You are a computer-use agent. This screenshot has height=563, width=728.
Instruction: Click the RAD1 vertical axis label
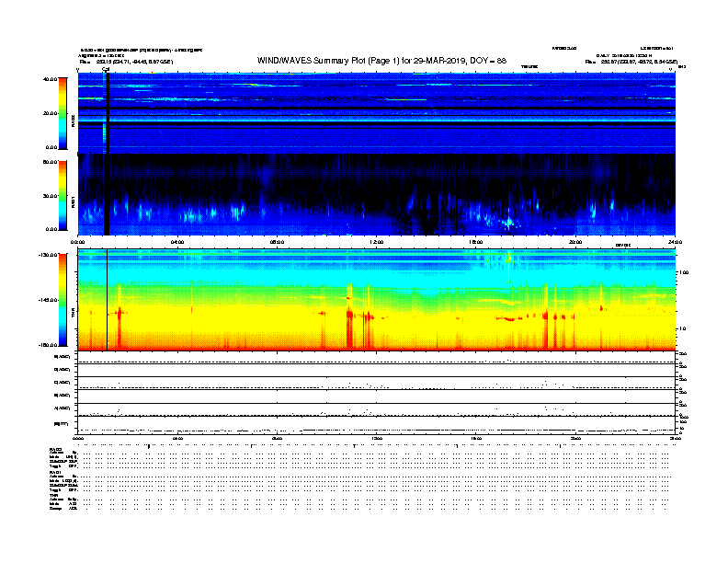[73, 202]
